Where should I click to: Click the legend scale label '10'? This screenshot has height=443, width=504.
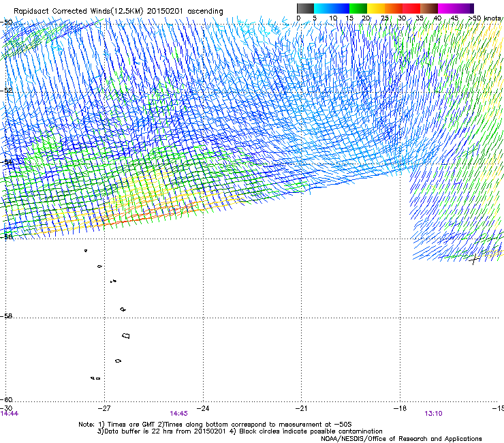click(x=333, y=18)
